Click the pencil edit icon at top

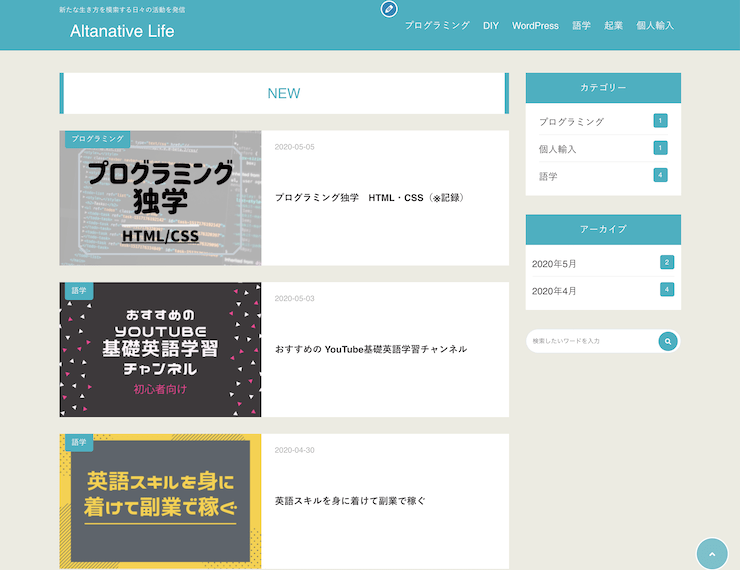[x=389, y=9]
